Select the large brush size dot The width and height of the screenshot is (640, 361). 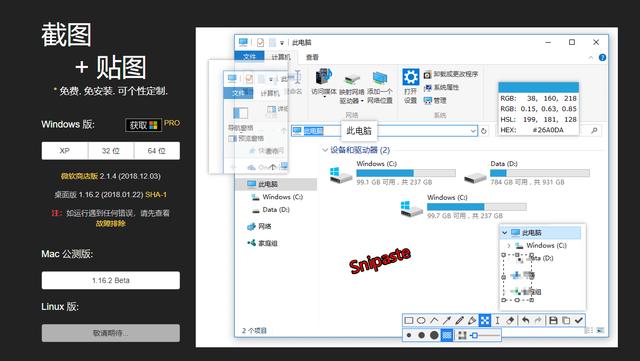(x=434, y=336)
